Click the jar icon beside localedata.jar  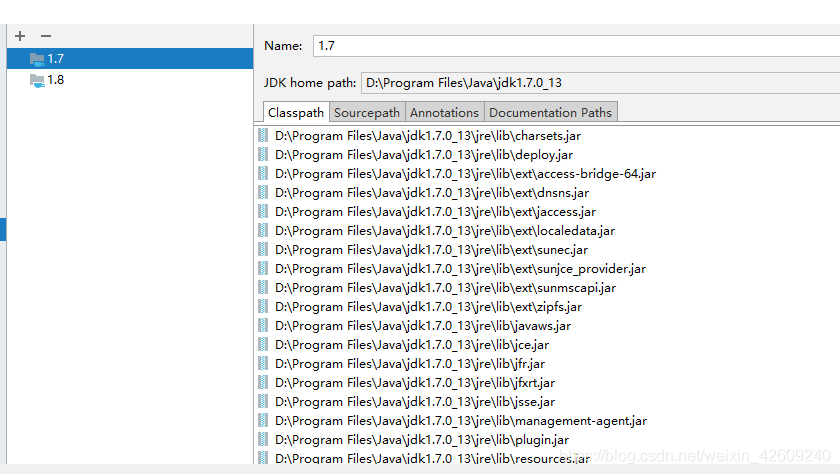pyautogui.click(x=263, y=230)
